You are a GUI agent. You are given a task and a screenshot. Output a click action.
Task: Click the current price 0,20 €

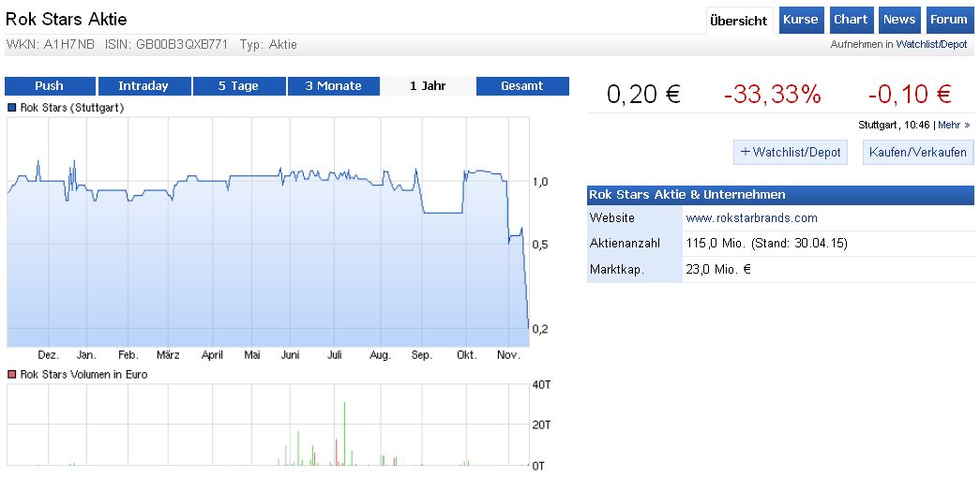[643, 95]
